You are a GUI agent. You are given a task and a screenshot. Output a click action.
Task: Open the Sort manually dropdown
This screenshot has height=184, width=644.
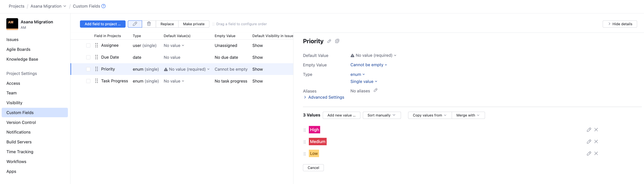(x=381, y=115)
